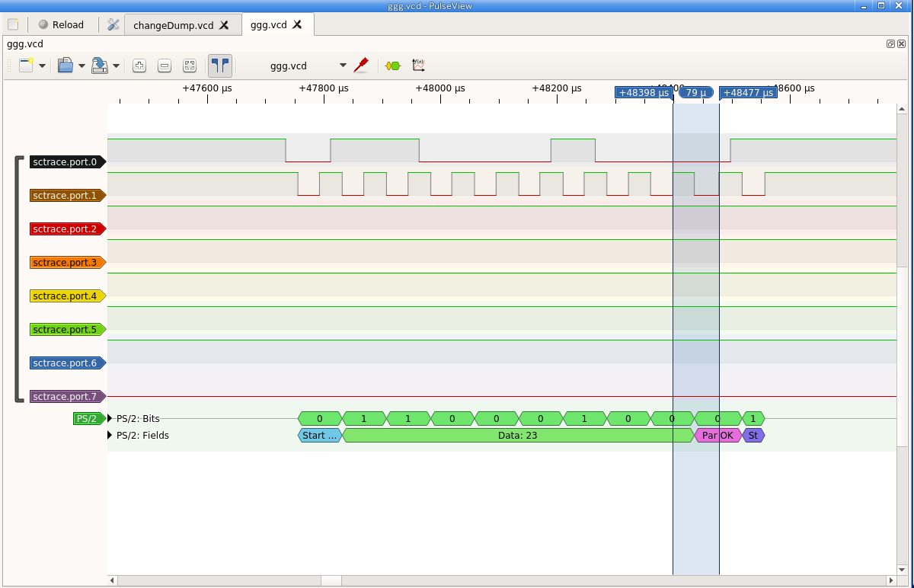Add a protocol decoder

pyautogui.click(x=392, y=66)
